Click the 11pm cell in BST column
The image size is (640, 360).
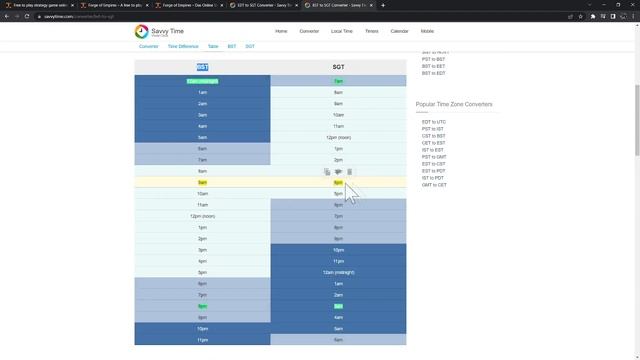point(202,340)
